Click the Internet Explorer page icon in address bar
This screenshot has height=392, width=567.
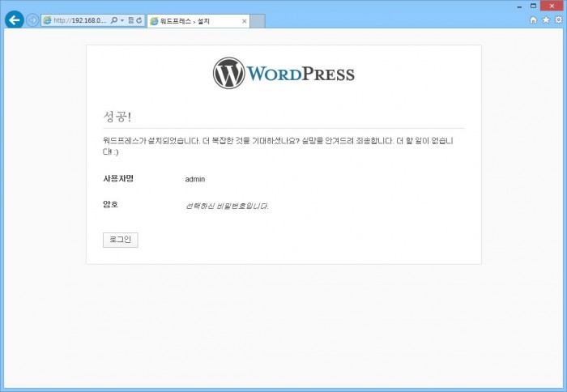coord(47,20)
